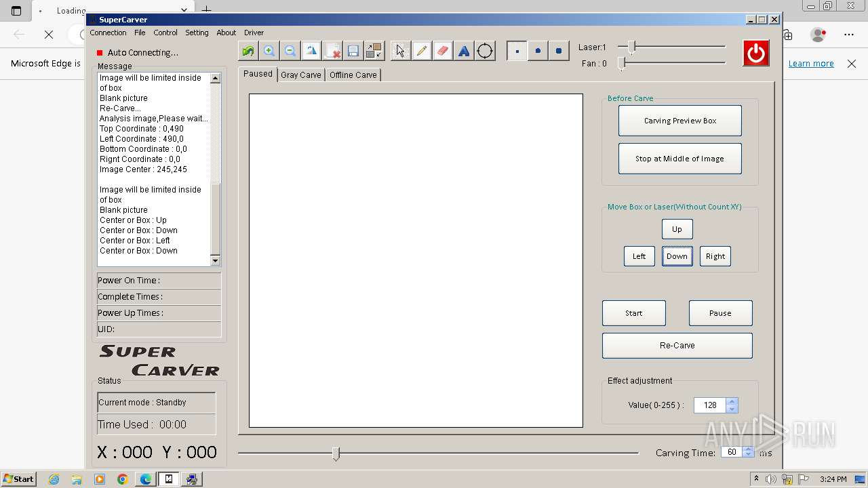Screen dimensions: 868x488
Task: Click the Left move button
Action: [x=639, y=256]
